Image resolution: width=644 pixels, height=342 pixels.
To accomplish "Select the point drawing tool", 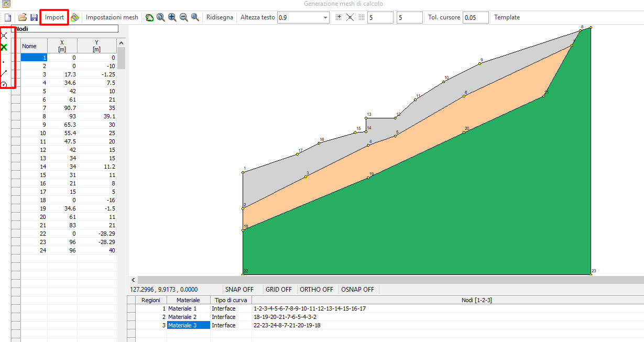I will (4, 61).
